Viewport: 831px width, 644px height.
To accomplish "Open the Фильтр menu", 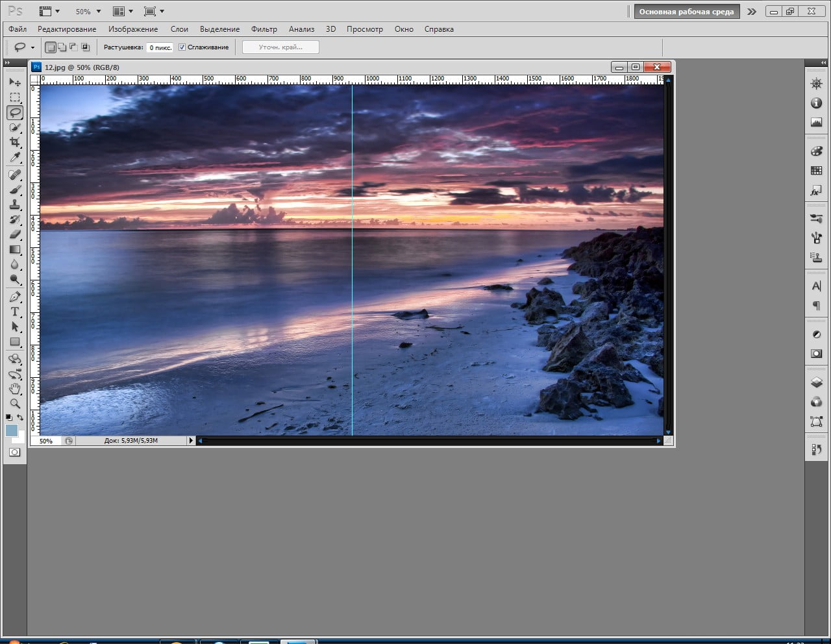I will (x=264, y=29).
